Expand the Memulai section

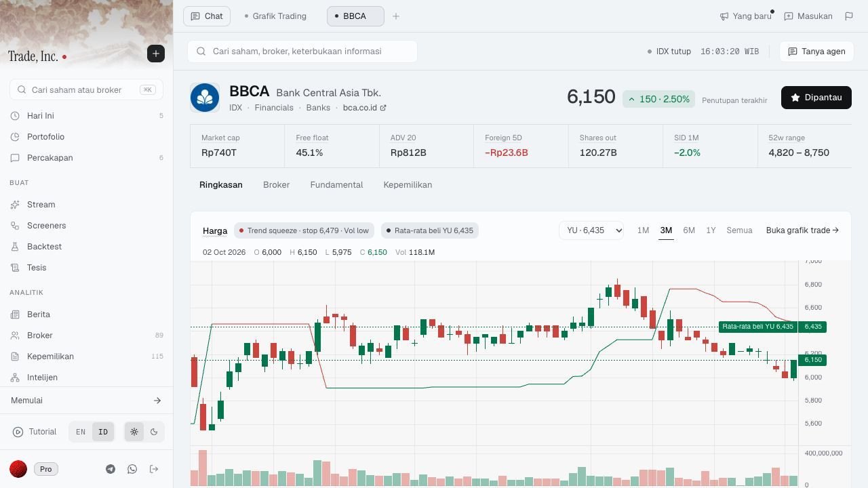[x=86, y=401]
